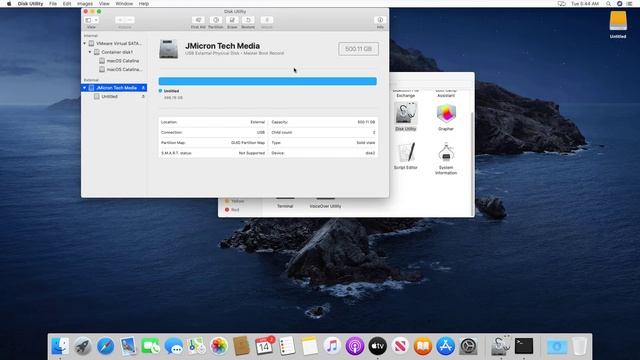This screenshot has width=640, height=360.
Task: Open the View menu in menu bar
Action: (104, 4)
